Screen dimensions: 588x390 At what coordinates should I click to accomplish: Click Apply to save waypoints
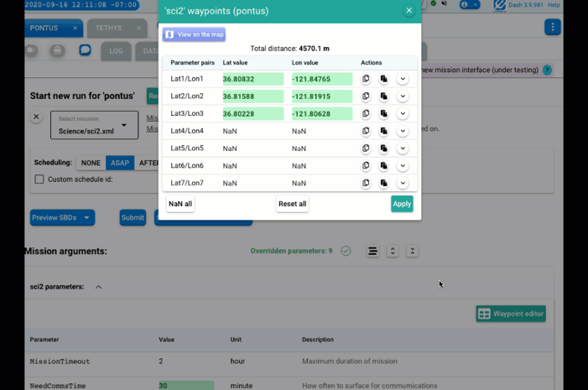click(402, 204)
